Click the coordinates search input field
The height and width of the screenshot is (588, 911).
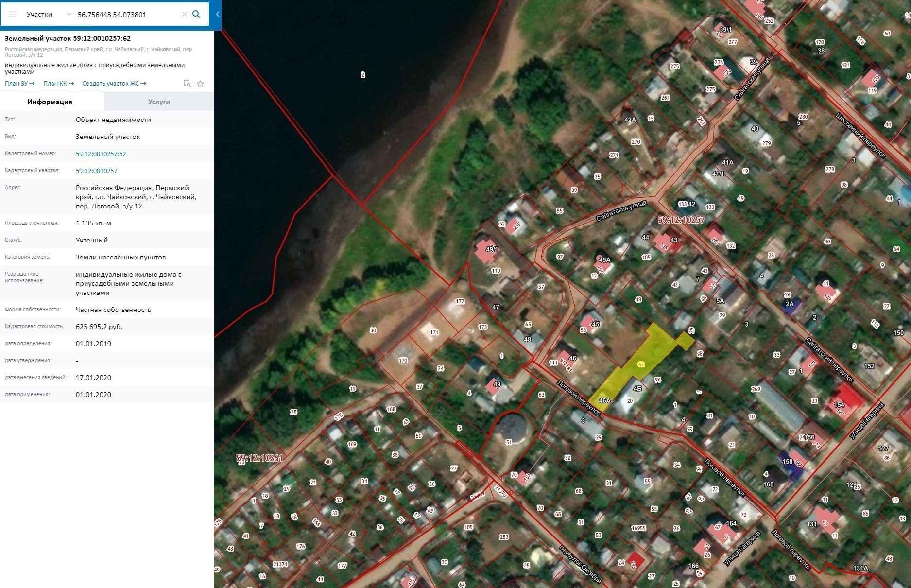point(127,15)
